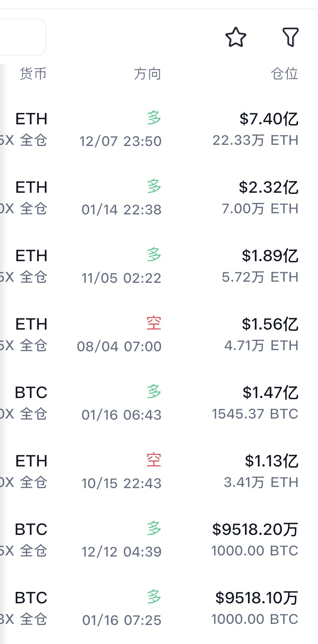Screen dimensions: 318x644
Task: Sort by 方向 column header
Action: [x=147, y=74]
